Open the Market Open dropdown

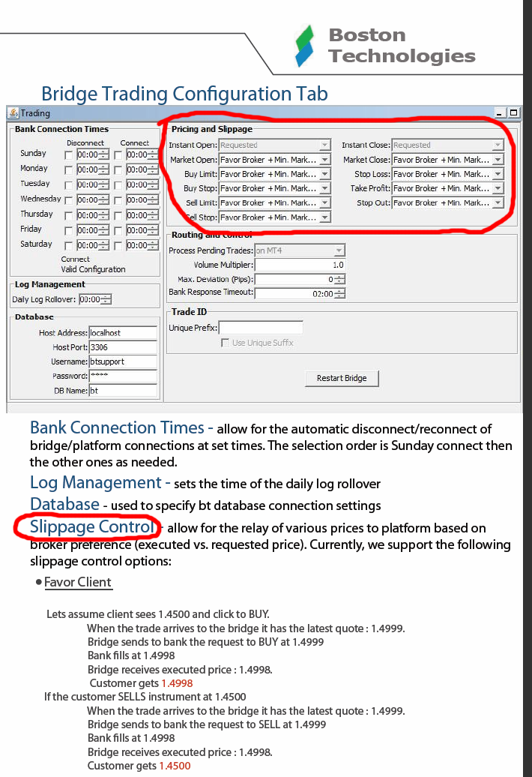(x=275, y=160)
